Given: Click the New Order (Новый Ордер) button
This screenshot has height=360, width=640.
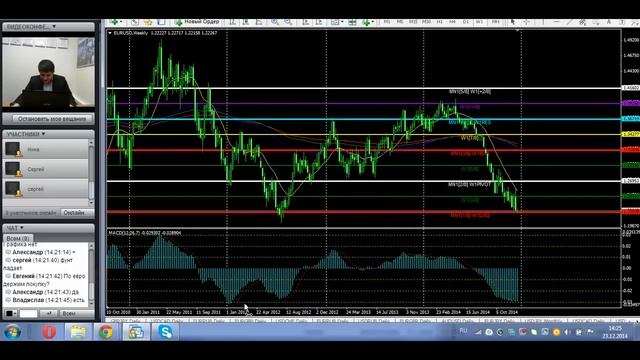Looking at the screenshot, I should pyautogui.click(x=197, y=22).
